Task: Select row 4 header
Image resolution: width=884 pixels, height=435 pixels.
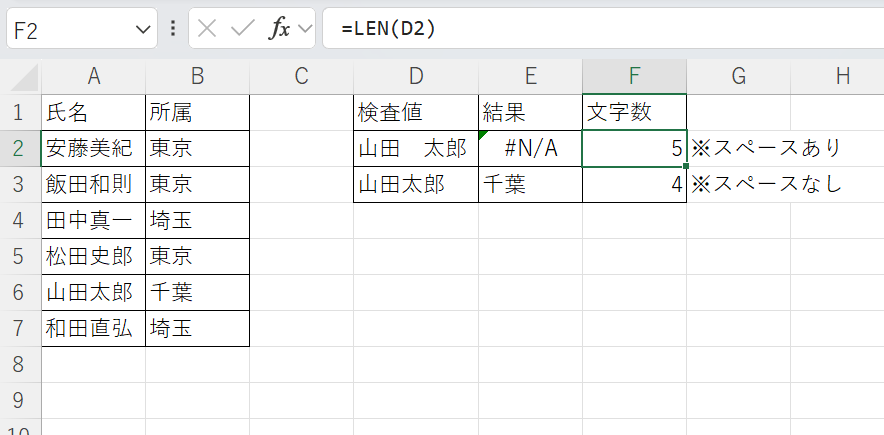Action: (20, 221)
